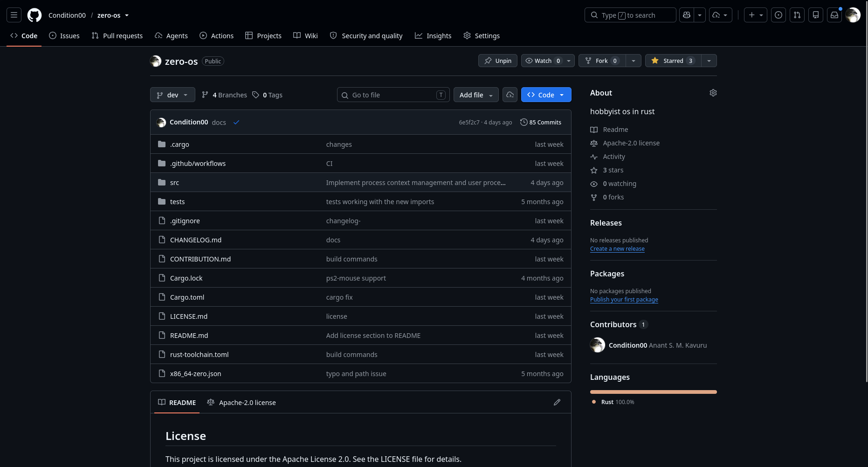Open the hamburger navigation menu
This screenshot has width=868, height=467.
14,15
